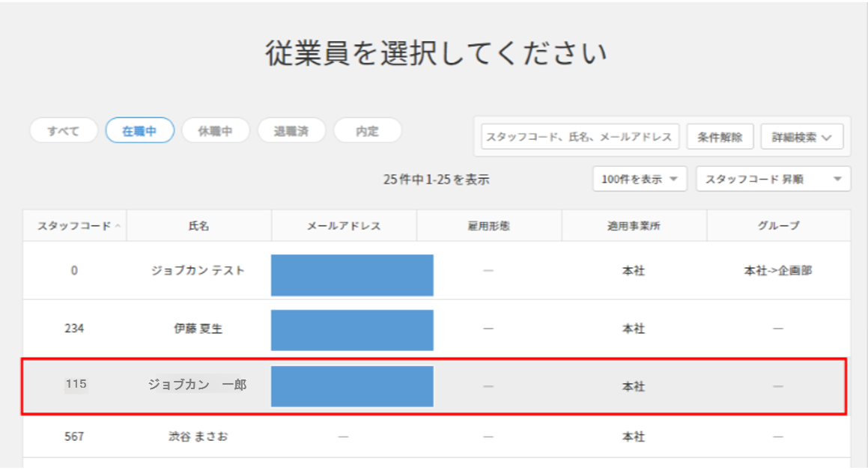
Task: Switch to the 退職済 filter
Action: pos(291,131)
